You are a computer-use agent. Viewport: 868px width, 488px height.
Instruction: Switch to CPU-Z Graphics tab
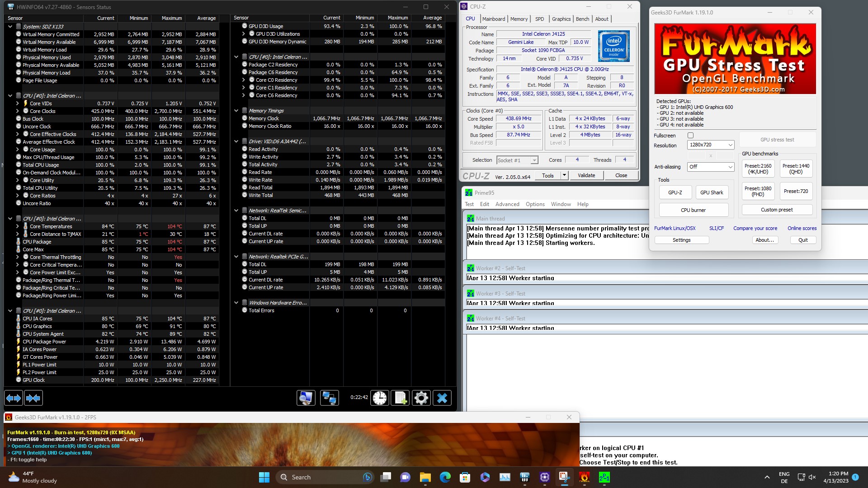561,19
